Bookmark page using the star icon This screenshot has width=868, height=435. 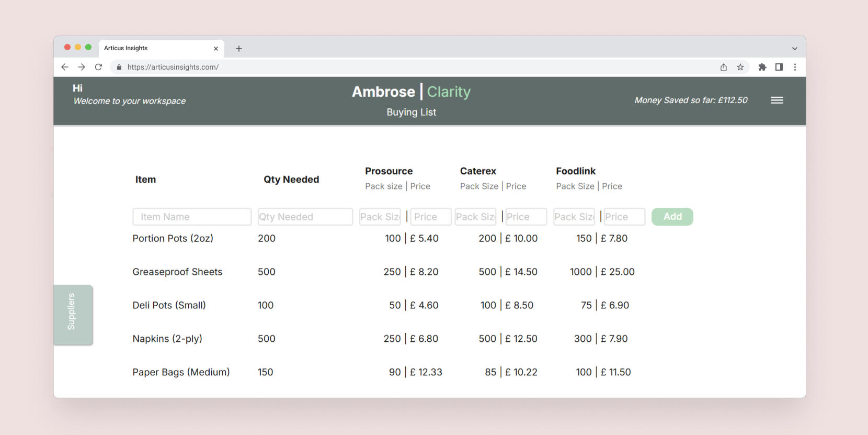740,67
